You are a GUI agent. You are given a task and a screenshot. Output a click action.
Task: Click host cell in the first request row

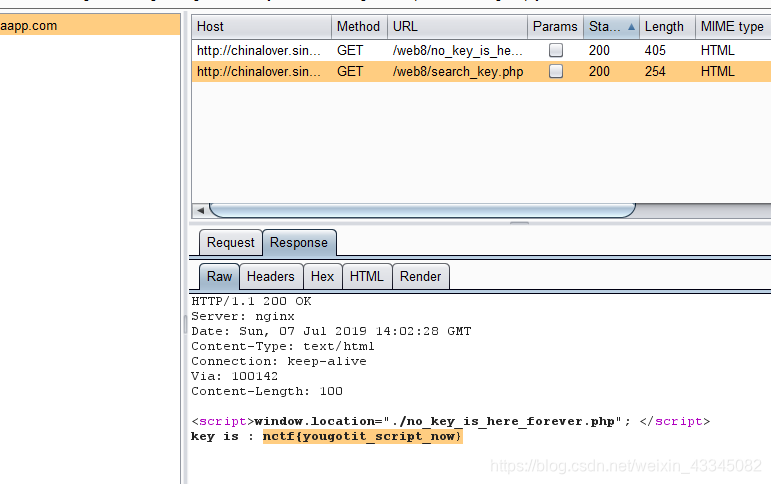[x=259, y=50]
